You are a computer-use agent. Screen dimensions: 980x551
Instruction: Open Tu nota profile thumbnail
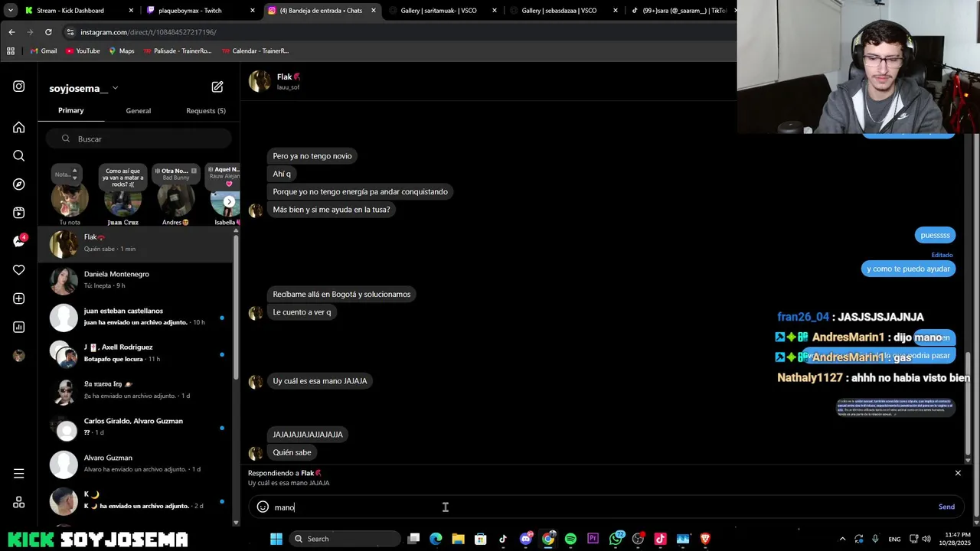(70, 200)
